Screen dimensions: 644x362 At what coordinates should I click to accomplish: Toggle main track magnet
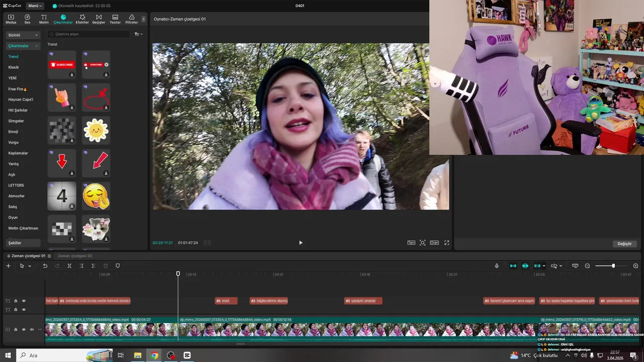click(x=513, y=266)
